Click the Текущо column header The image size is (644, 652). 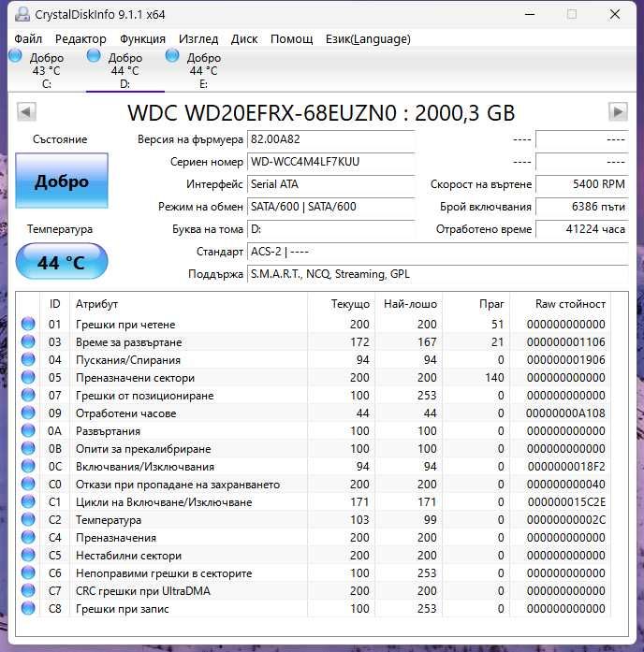[x=342, y=304]
